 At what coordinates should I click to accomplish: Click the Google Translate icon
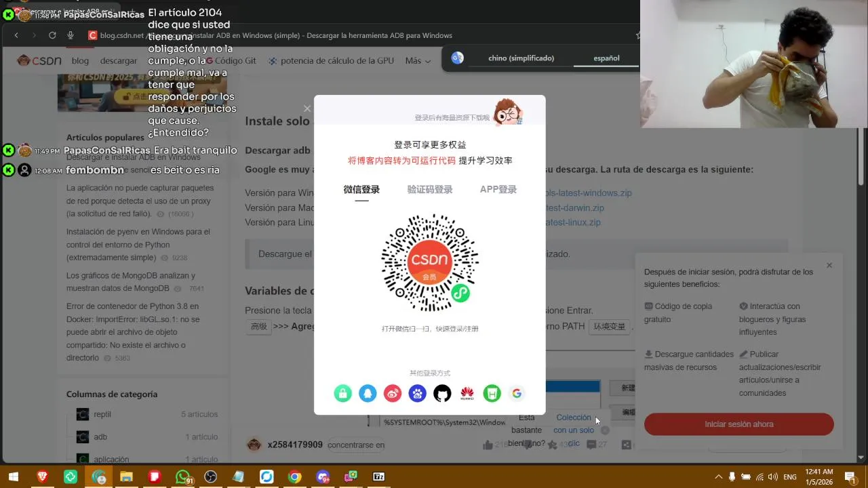click(458, 58)
